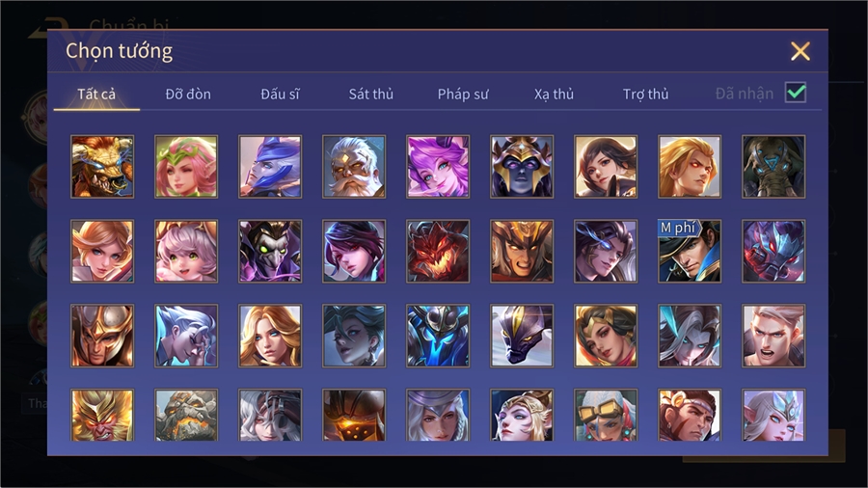Image resolution: width=868 pixels, height=488 pixels.
Task: Choose the red demon hero portrait
Action: pyautogui.click(x=438, y=251)
